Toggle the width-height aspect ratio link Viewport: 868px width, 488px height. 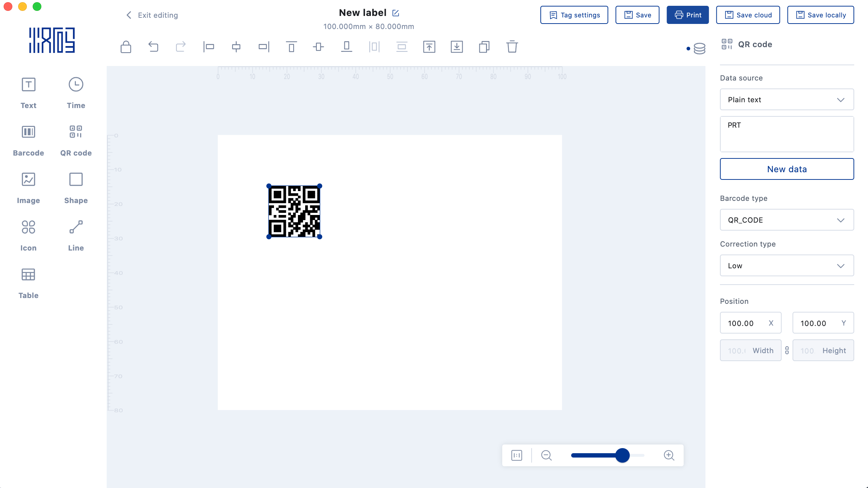pyautogui.click(x=787, y=350)
